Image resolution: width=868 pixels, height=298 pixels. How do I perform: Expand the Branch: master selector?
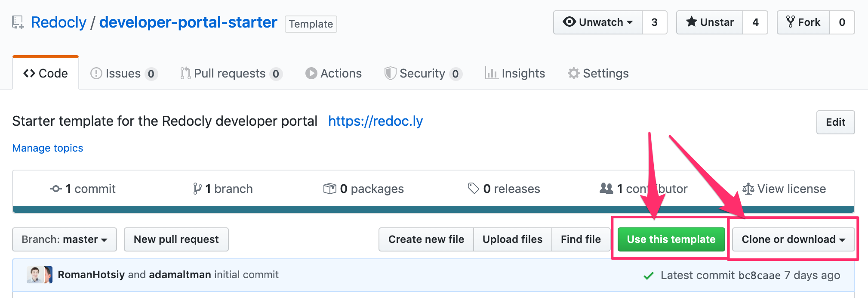coord(65,239)
